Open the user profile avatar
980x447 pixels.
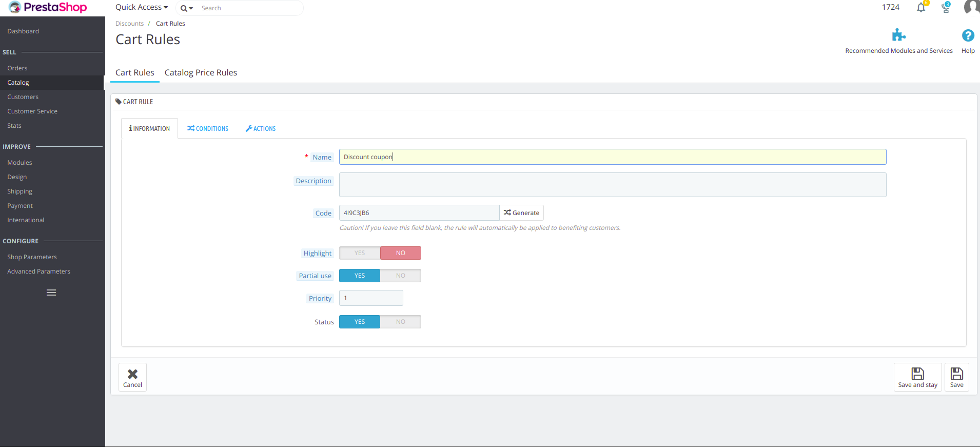(971, 7)
